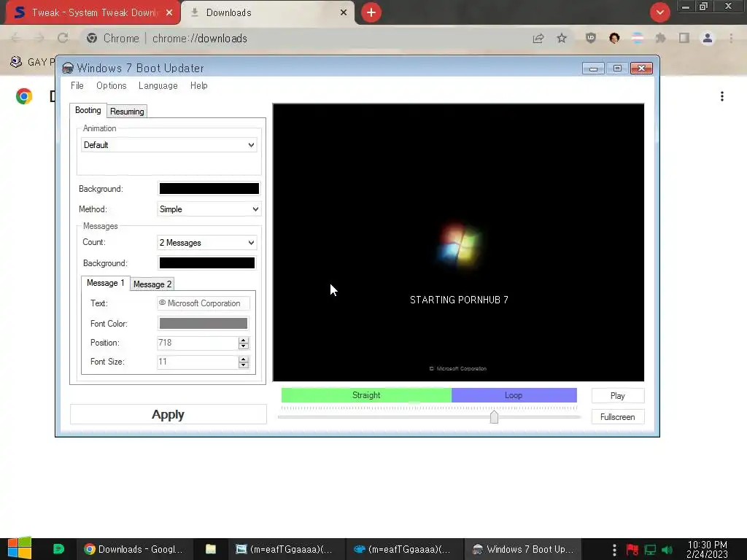Expand the Method dropdown set to Simple
Image resolution: width=747 pixels, height=560 pixels.
(209, 209)
